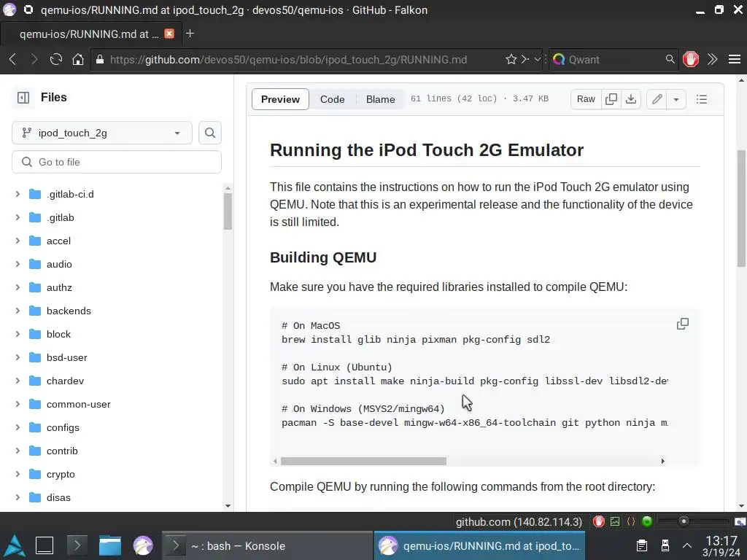This screenshot has height=560, width=747.
Task: Open the removable device tray icon
Action: click(665, 545)
